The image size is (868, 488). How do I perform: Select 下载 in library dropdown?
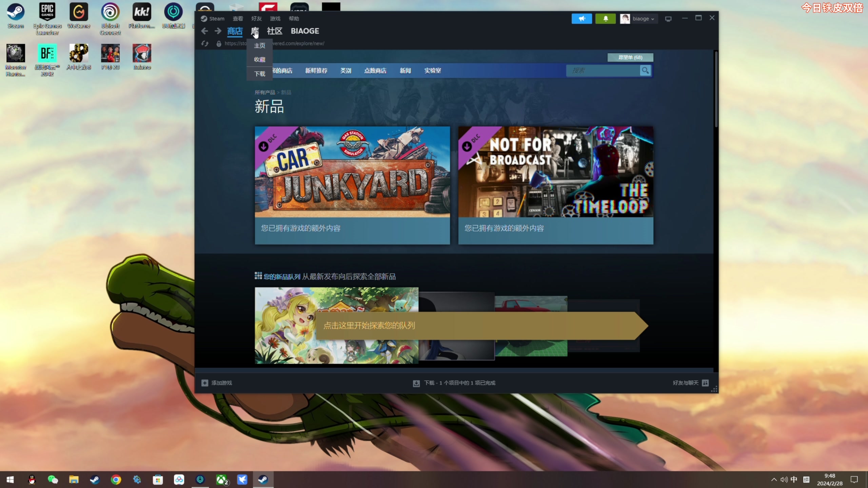click(x=260, y=74)
